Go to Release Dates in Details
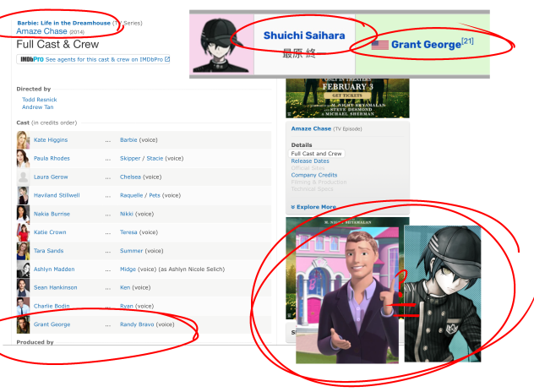 point(310,161)
